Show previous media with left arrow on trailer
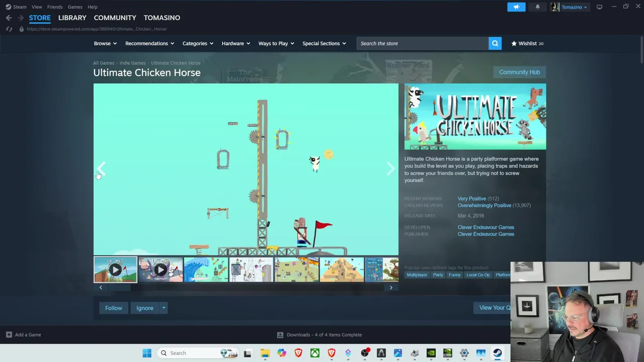Image resolution: width=644 pixels, height=362 pixels. (102, 168)
